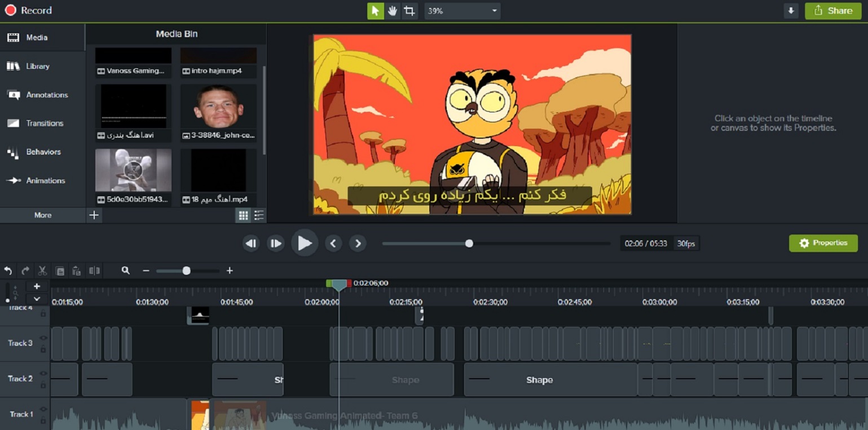Toggle Track 3 visibility eye
The height and width of the screenshot is (430, 868).
[x=43, y=339]
